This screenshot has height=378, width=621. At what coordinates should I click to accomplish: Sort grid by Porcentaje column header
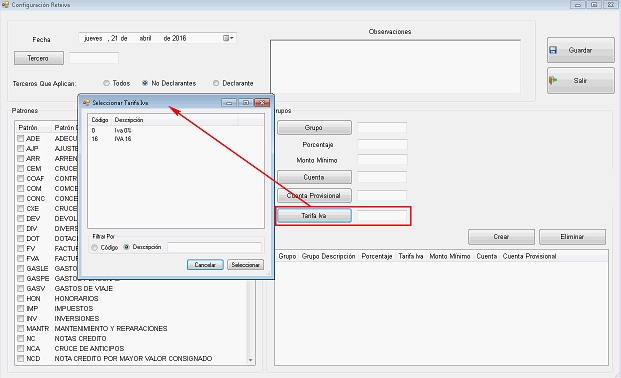click(377, 256)
